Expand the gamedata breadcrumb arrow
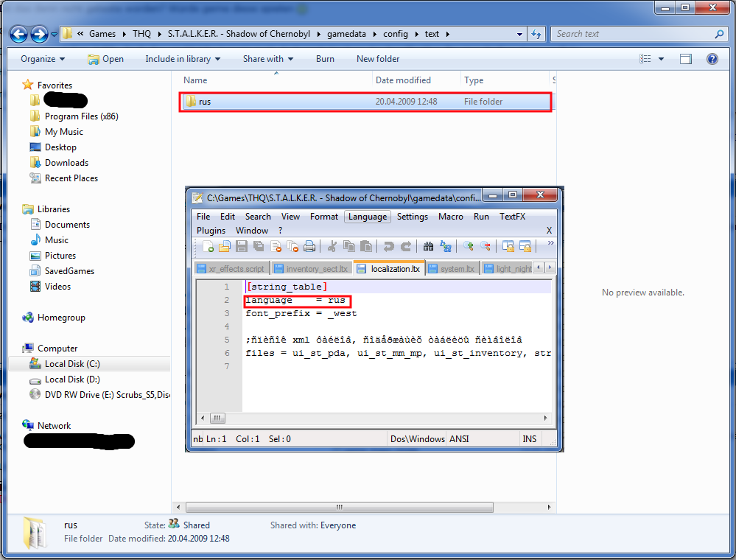This screenshot has width=736, height=560. [374, 34]
